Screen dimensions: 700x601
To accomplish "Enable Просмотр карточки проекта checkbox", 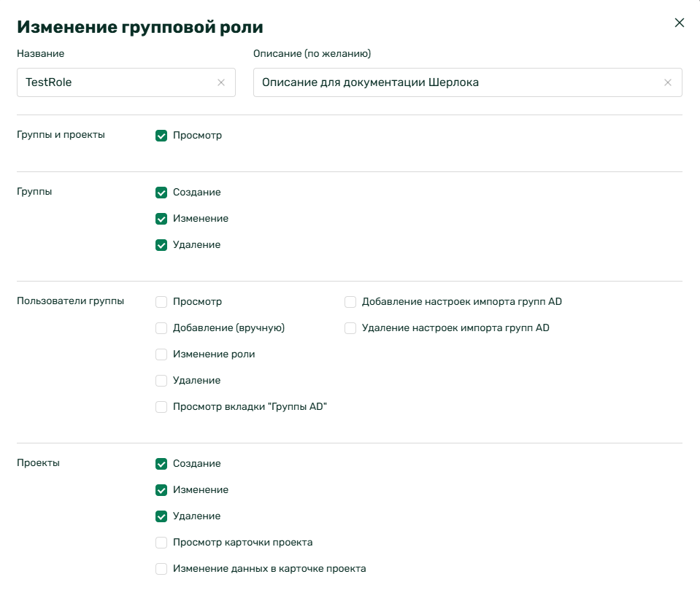I will 161,543.
